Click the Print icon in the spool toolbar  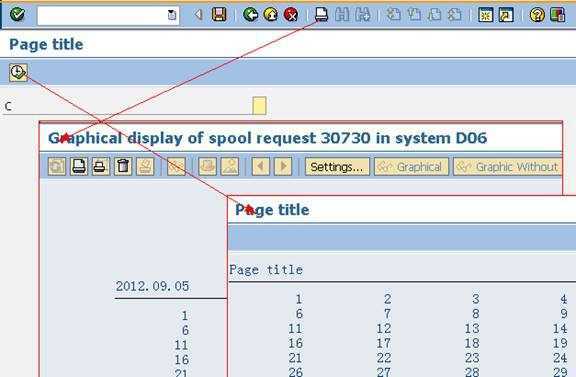(79, 167)
